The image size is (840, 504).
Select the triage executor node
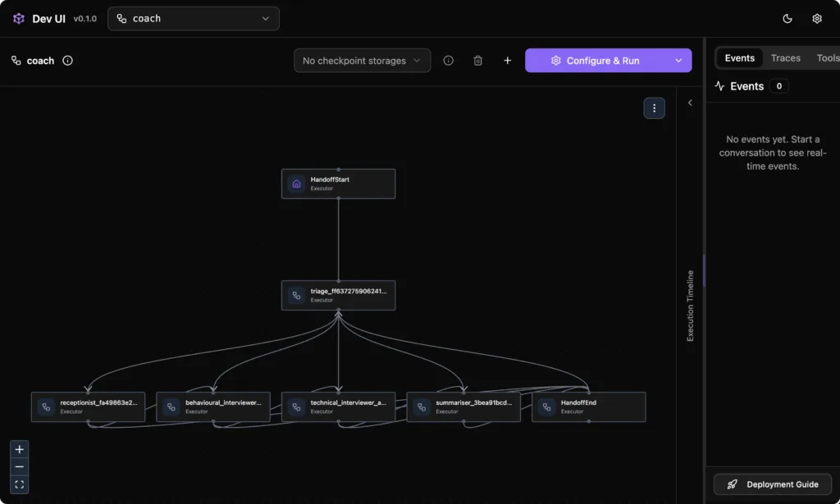click(x=338, y=296)
